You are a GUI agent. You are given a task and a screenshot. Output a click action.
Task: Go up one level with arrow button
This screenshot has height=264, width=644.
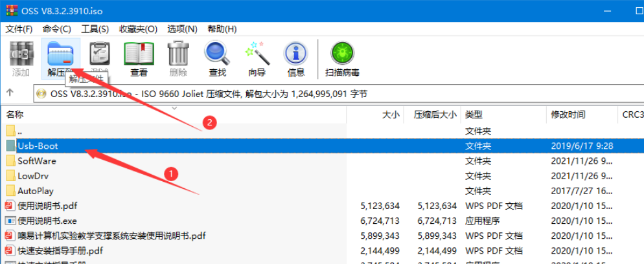pos(10,93)
